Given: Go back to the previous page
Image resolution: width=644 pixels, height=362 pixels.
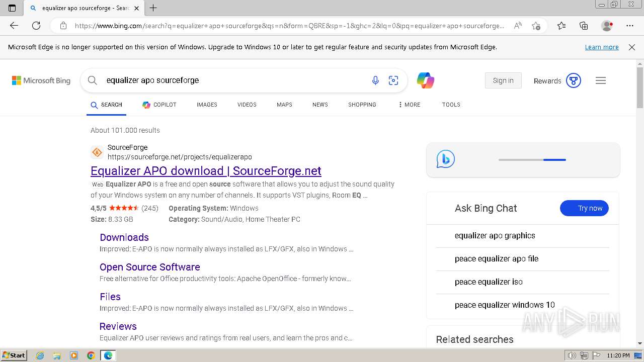Looking at the screenshot, I should point(14,26).
